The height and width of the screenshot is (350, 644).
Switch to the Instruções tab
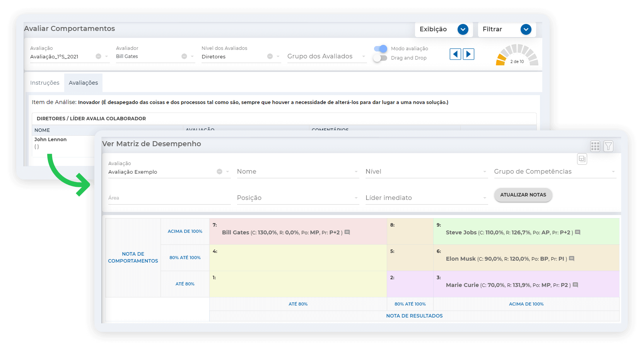(x=45, y=83)
